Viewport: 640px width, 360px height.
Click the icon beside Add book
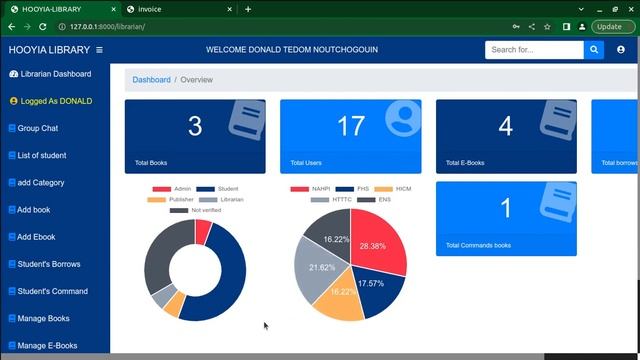pos(12,210)
